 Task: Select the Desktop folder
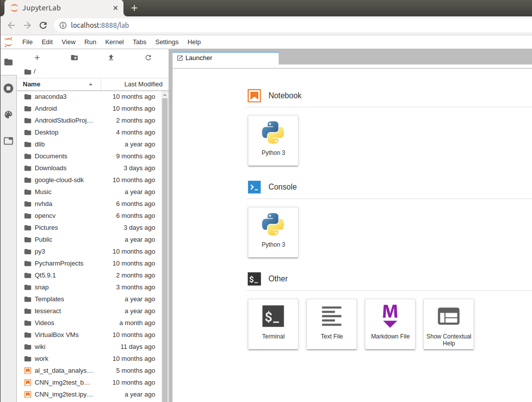(90, 133)
